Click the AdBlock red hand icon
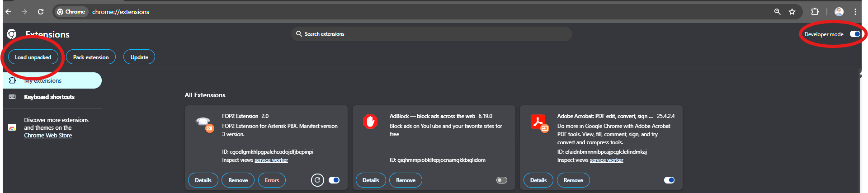Image resolution: width=868 pixels, height=193 pixels. tap(370, 121)
